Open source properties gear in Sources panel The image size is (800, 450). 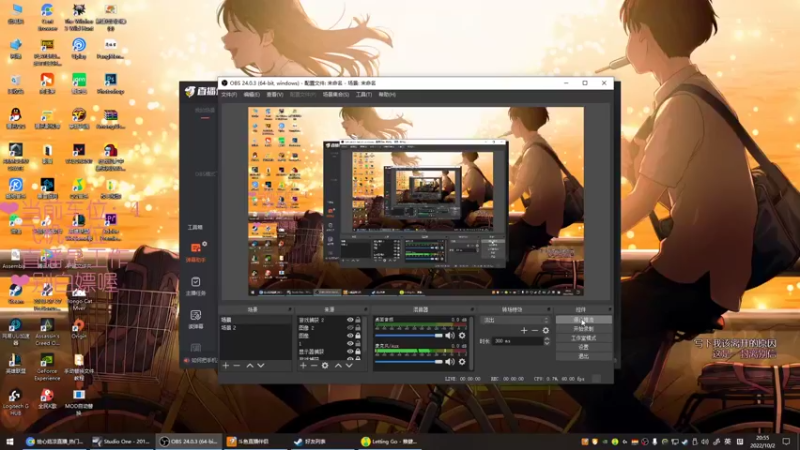(x=325, y=366)
